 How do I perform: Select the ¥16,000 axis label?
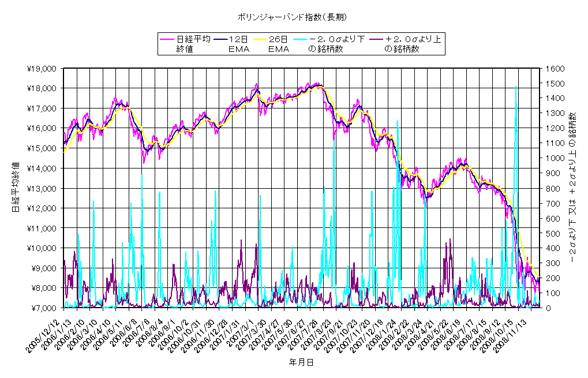click(42, 128)
